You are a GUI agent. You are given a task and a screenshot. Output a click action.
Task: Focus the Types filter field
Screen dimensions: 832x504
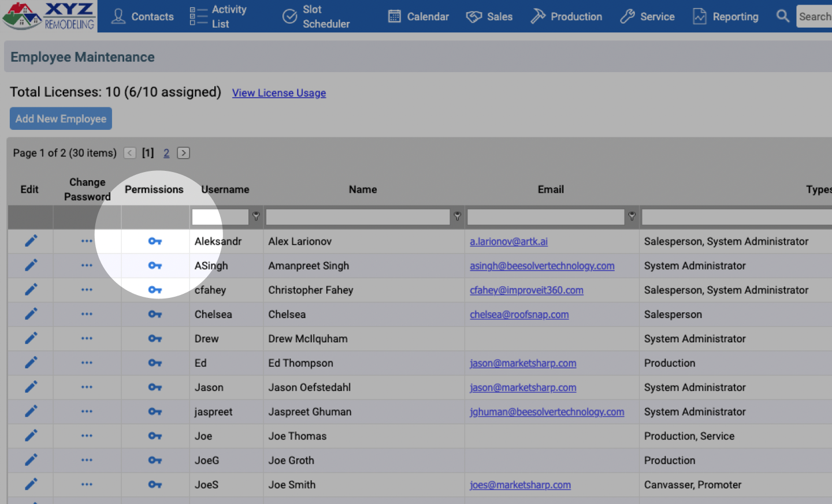click(x=737, y=216)
